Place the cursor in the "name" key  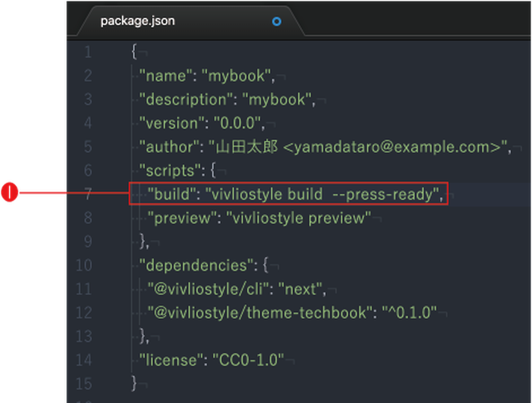pyautogui.click(x=166, y=76)
